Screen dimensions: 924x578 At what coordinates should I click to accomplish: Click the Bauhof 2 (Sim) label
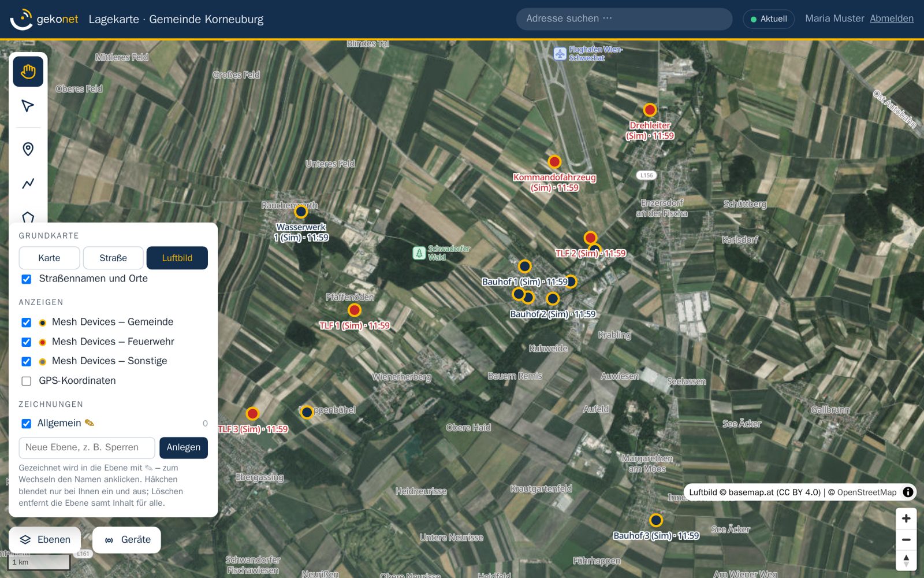point(553,314)
